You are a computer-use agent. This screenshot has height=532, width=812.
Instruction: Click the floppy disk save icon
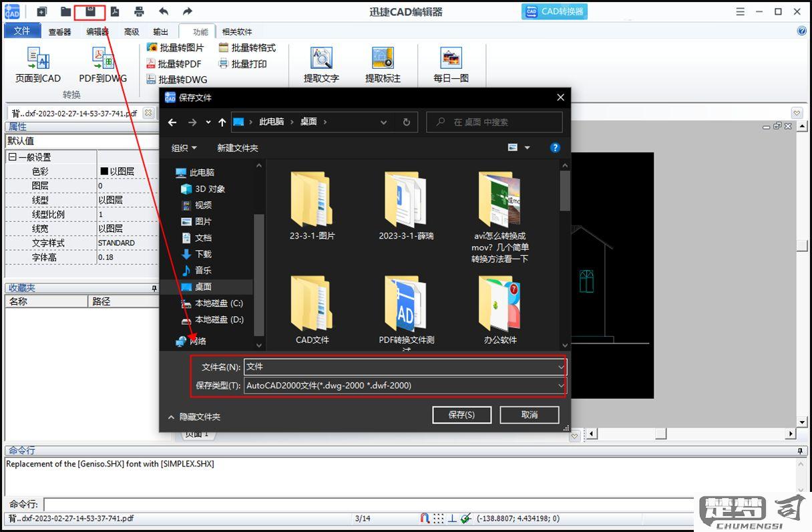[x=90, y=11]
